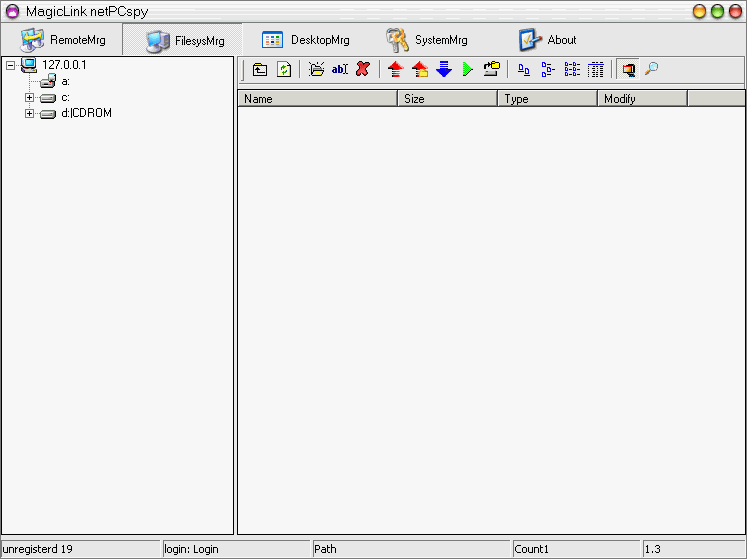Click the up-one-folder toolbar icon
747x559 pixels.
[260, 70]
